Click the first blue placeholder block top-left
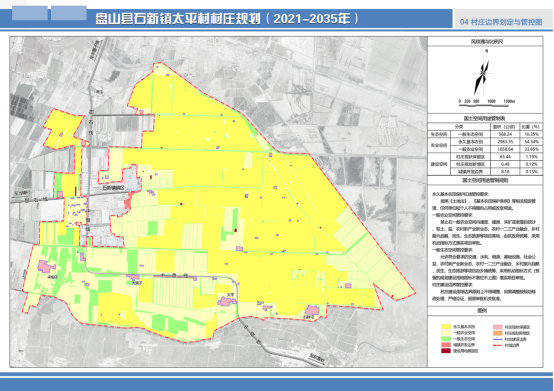The height and width of the screenshot is (391, 554). (x=30, y=13)
